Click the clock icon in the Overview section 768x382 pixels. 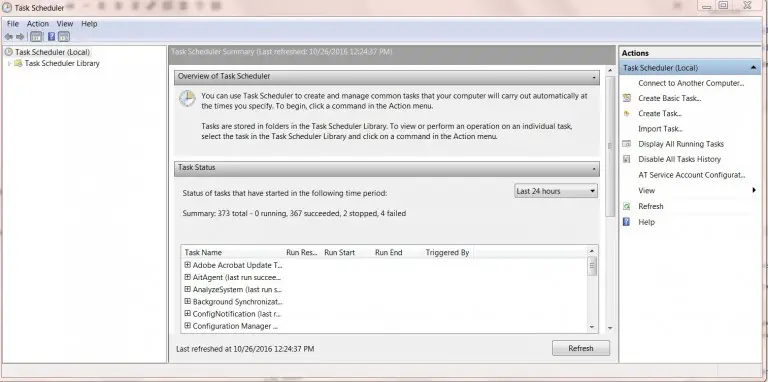point(187,98)
